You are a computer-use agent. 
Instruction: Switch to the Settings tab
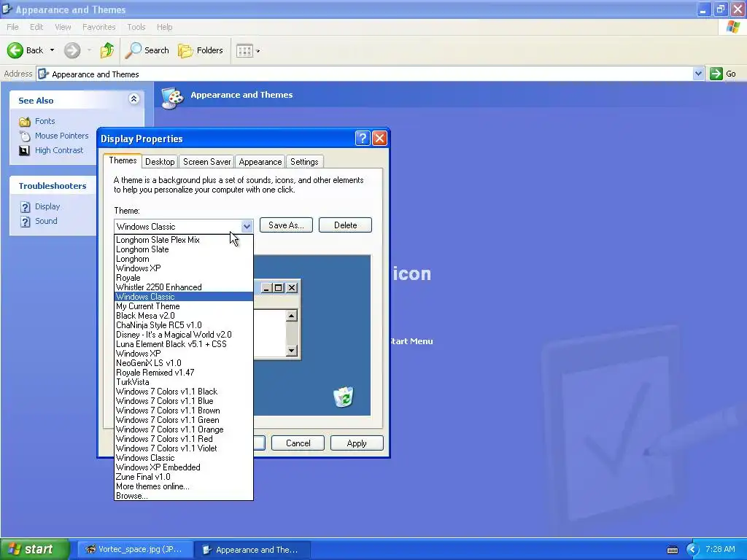tap(304, 162)
